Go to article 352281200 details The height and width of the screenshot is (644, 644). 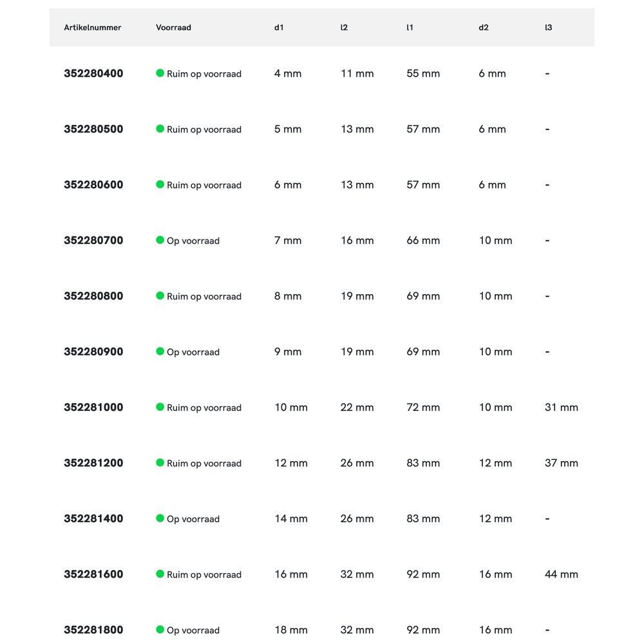(x=93, y=463)
